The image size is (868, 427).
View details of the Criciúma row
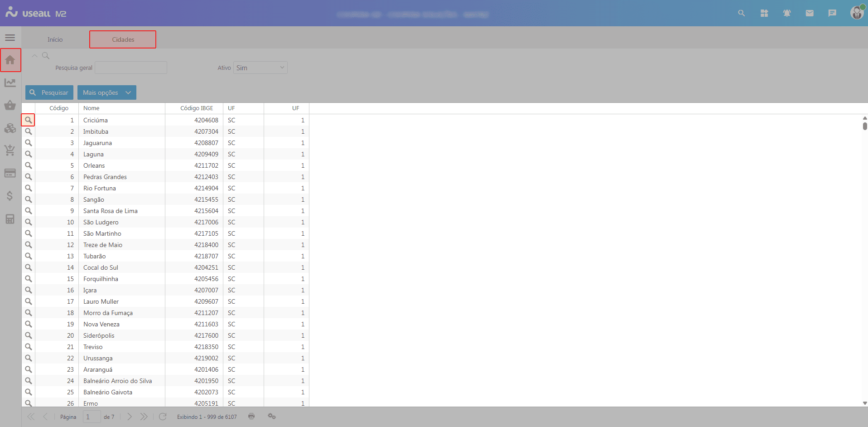28,120
